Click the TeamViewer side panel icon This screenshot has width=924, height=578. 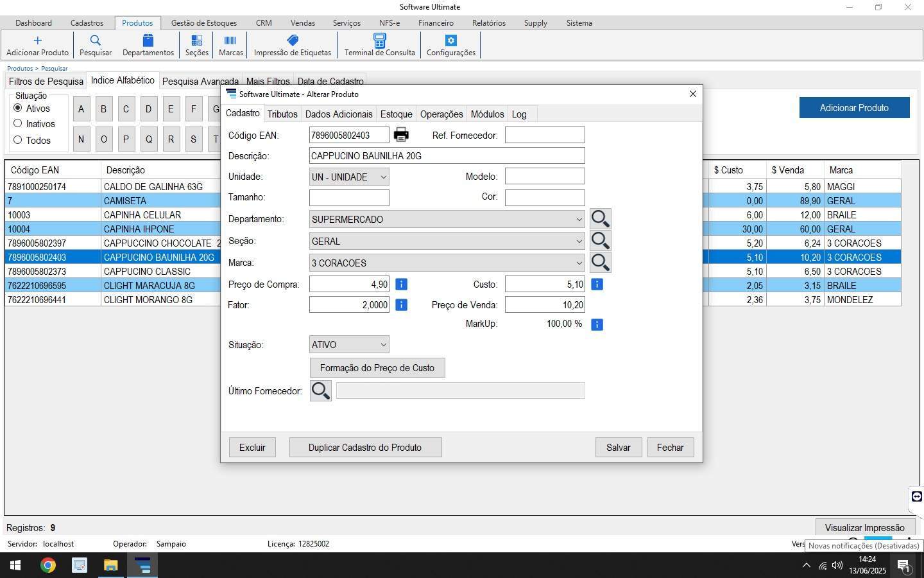(917, 496)
